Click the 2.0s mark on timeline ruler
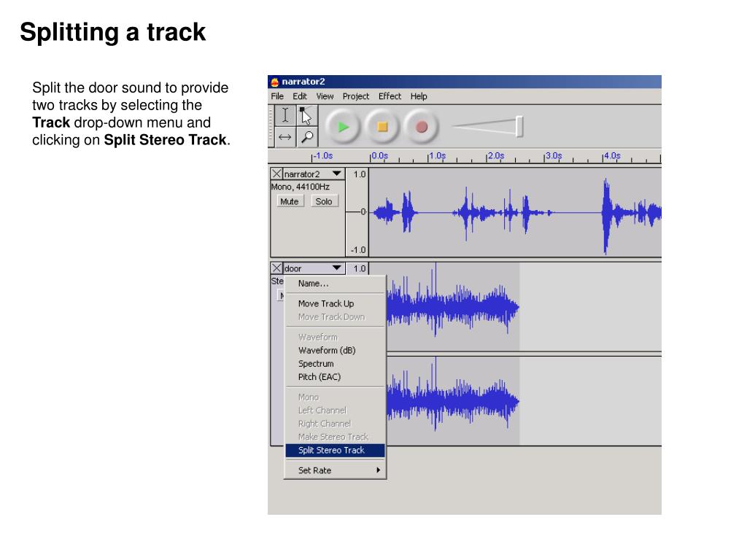Image resolution: width=747 pixels, height=560 pixels. coord(495,156)
